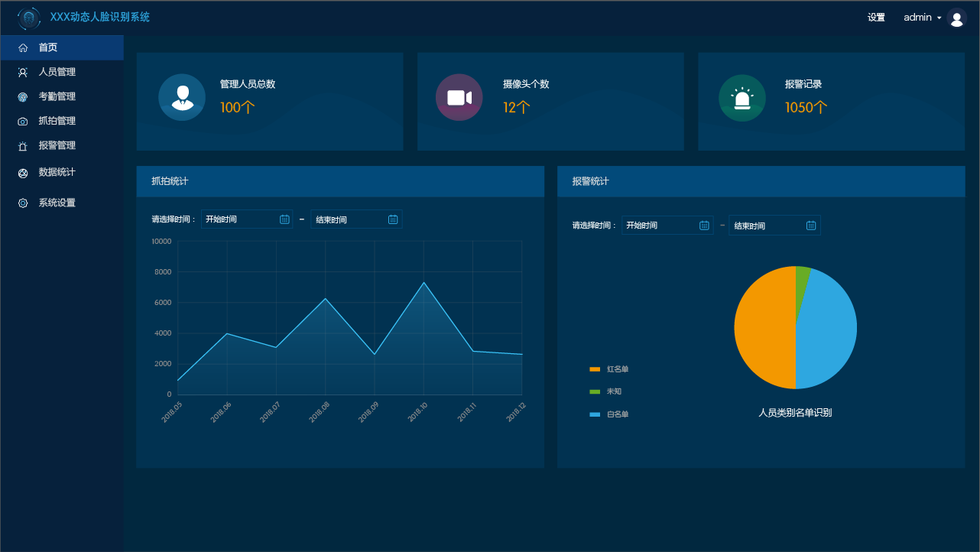The width and height of the screenshot is (980, 552).
Task: Click the 设置 link in header
Action: 876,18
